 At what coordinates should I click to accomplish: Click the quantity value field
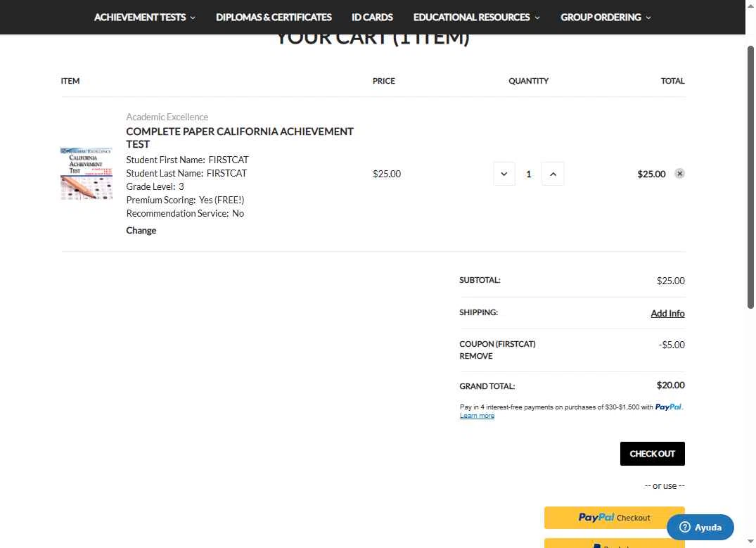(528, 174)
